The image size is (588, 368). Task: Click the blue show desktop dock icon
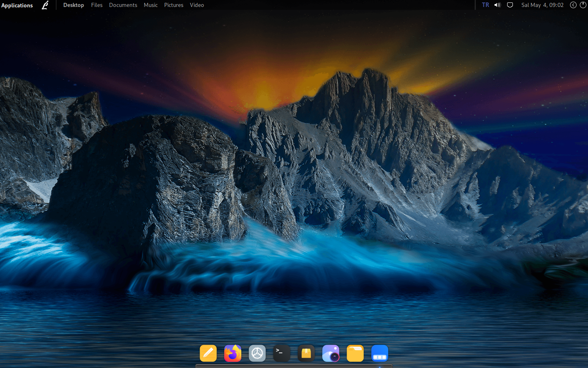[380, 353]
